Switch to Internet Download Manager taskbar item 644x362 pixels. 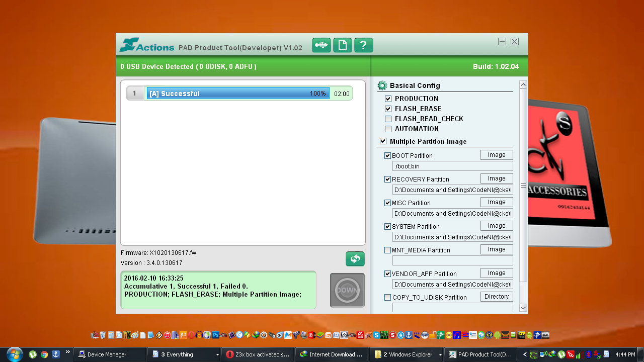(332, 354)
